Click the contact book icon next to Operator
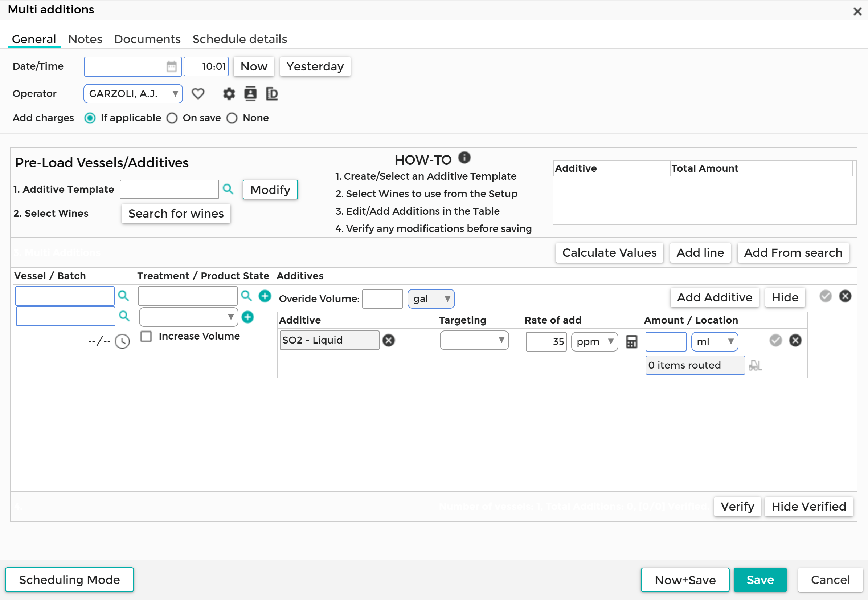Screen dimensions: 868x601 point(250,93)
